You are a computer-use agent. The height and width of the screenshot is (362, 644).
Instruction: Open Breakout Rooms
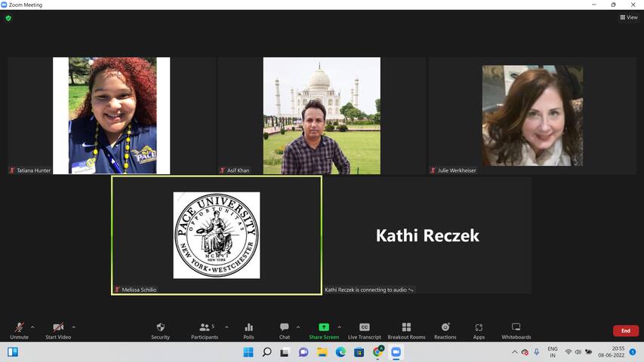click(x=406, y=330)
